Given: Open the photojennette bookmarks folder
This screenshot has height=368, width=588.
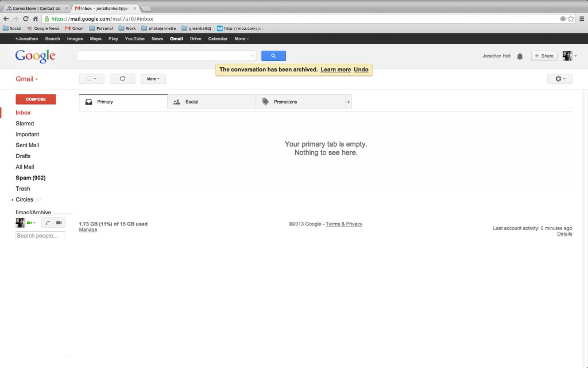Looking at the screenshot, I should [158, 28].
